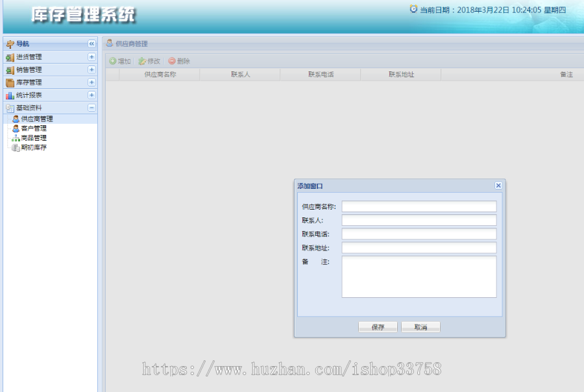
Task: Collapse the navigation panel with double-arrow button
Action: [x=91, y=44]
